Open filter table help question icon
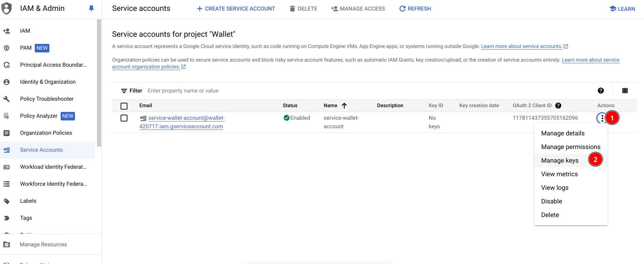 coord(601,90)
